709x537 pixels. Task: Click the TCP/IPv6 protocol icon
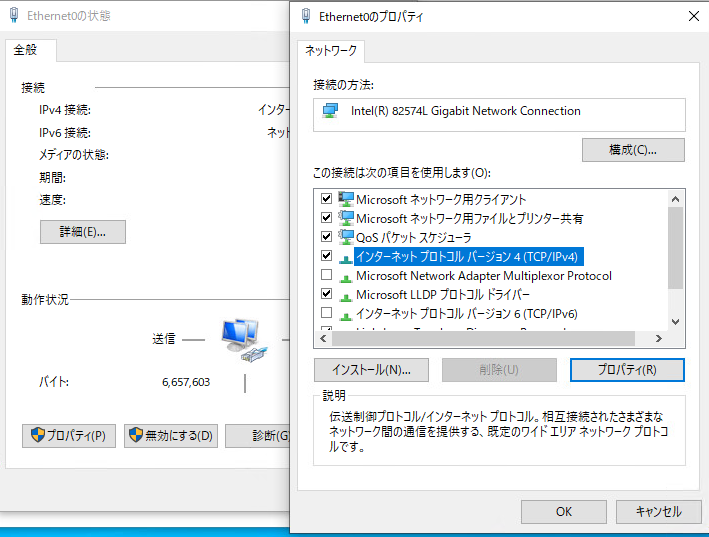point(346,315)
